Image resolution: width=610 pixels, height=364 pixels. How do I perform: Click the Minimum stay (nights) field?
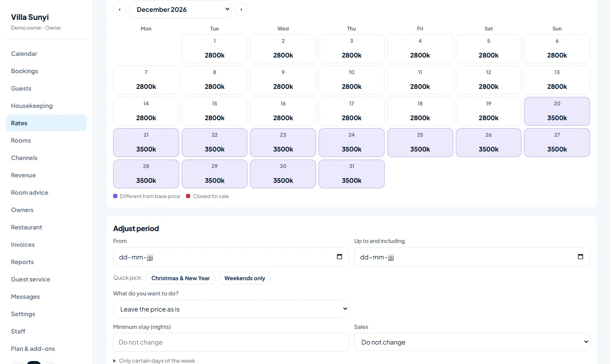(x=231, y=342)
